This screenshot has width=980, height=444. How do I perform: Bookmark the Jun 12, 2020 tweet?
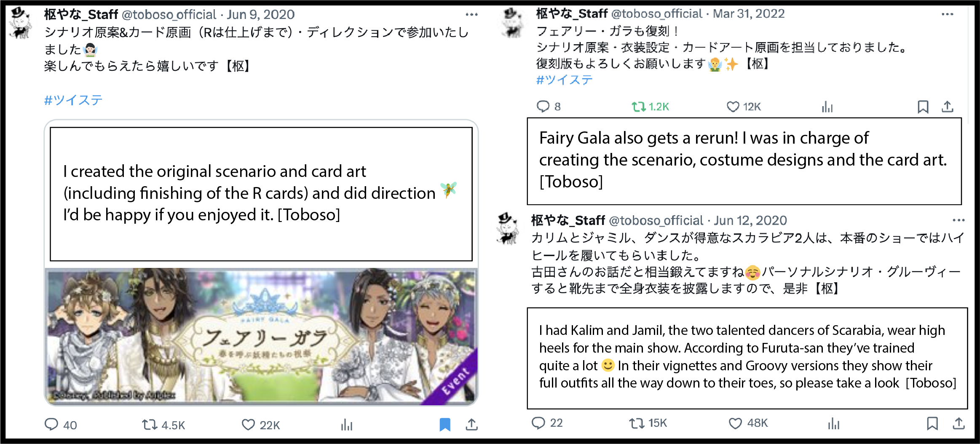click(x=932, y=423)
